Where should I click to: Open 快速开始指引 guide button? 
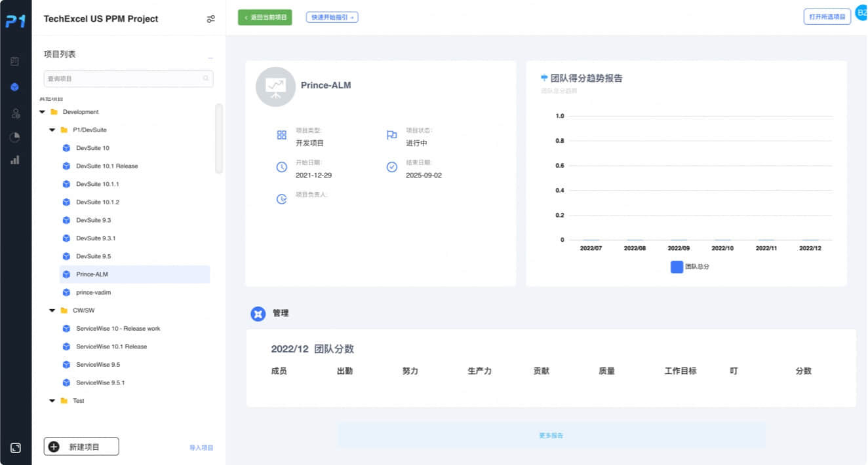point(332,18)
